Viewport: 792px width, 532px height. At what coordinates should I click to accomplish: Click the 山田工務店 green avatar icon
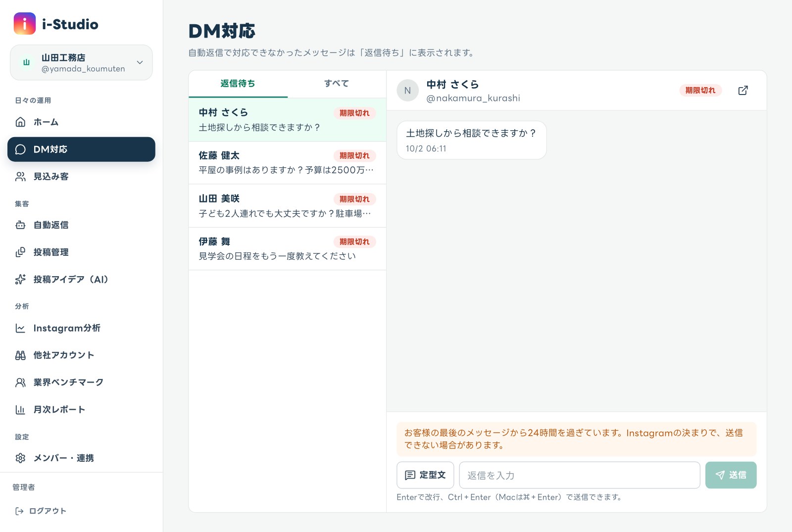click(x=27, y=62)
